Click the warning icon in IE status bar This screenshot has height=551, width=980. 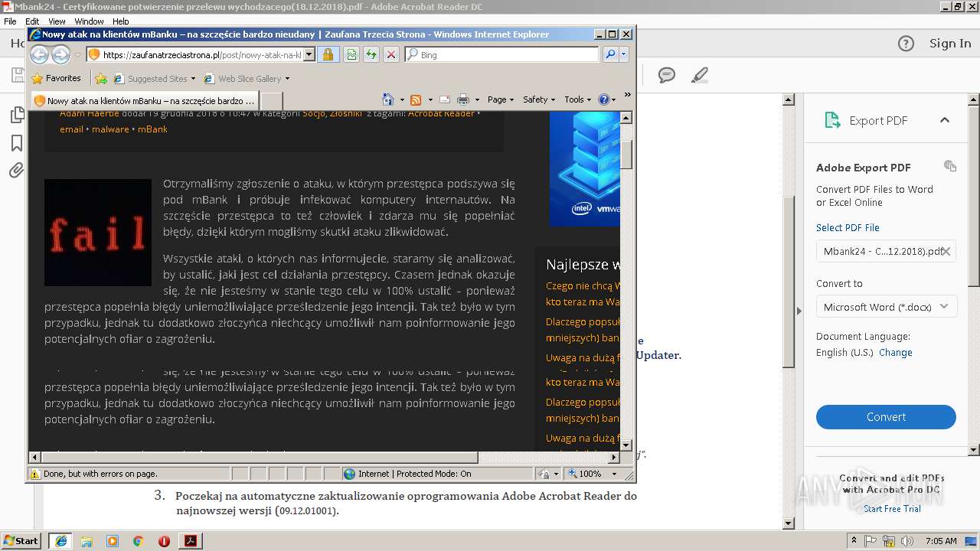coord(35,474)
